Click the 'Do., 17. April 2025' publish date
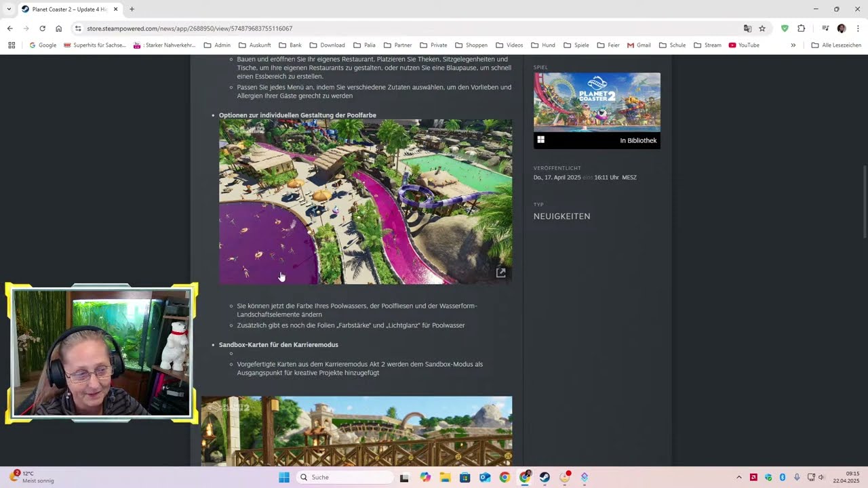This screenshot has height=488, width=868. coord(557,178)
